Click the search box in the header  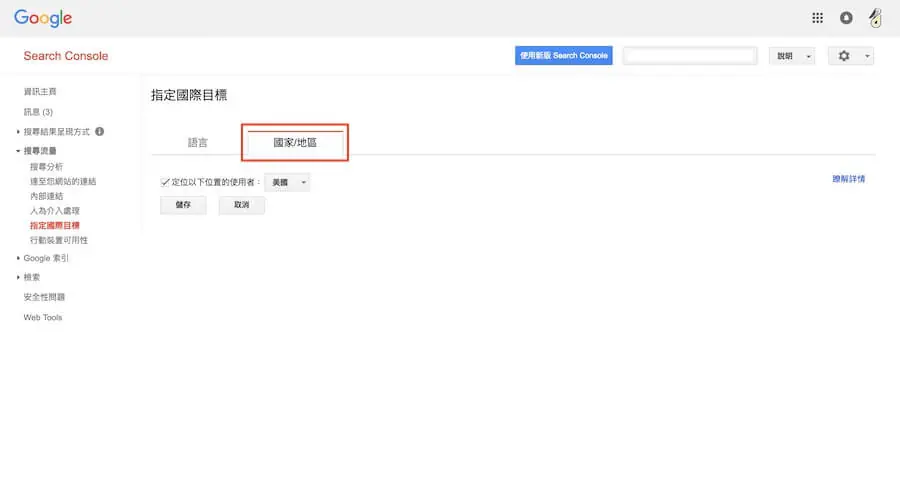click(x=690, y=56)
